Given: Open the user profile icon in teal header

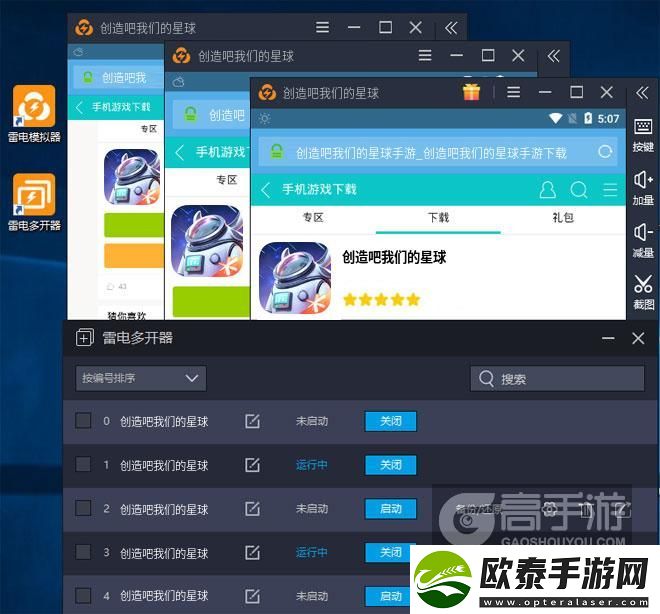Looking at the screenshot, I should pos(547,190).
